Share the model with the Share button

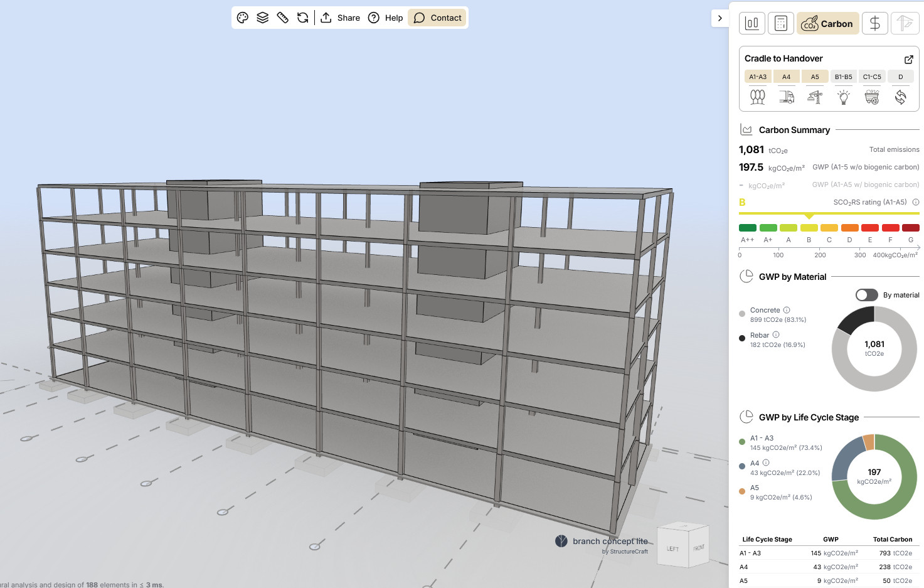(340, 18)
